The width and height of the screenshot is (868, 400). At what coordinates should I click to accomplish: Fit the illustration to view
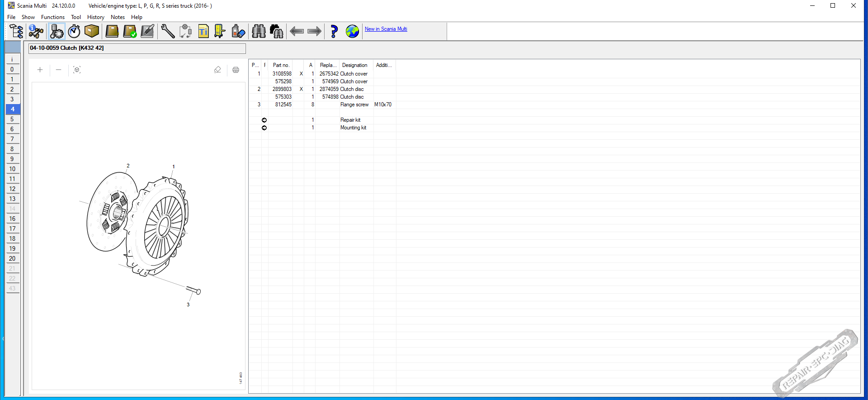click(x=77, y=70)
